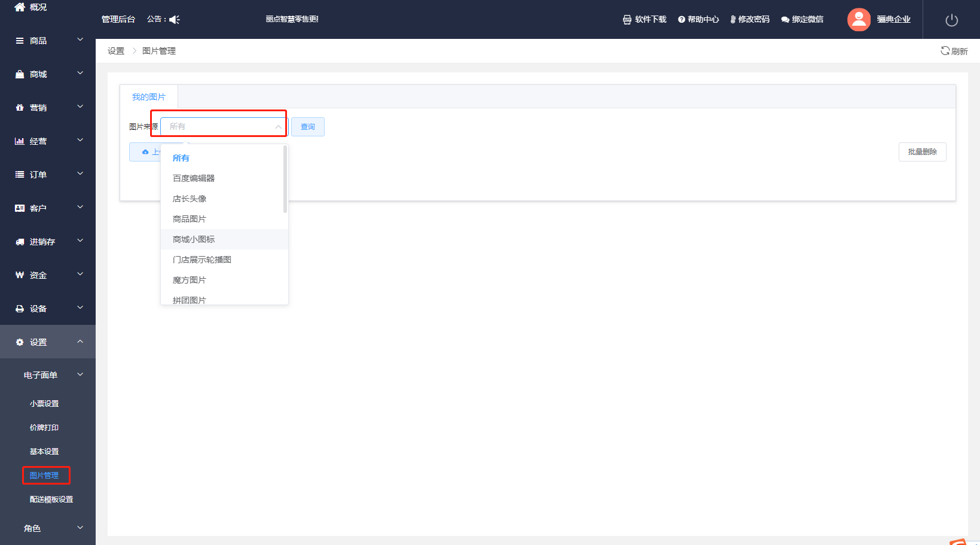
Task: Click the 设置 gear icon
Action: pyautogui.click(x=20, y=342)
